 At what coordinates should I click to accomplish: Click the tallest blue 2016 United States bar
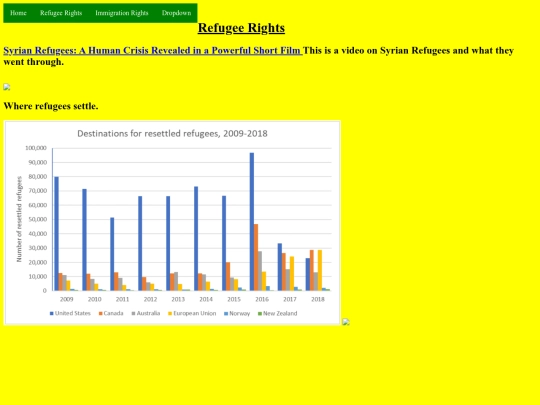[252, 221]
